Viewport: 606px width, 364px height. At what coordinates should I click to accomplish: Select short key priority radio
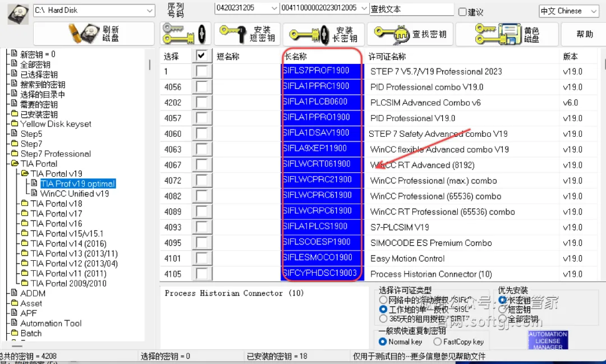pyautogui.click(x=502, y=309)
